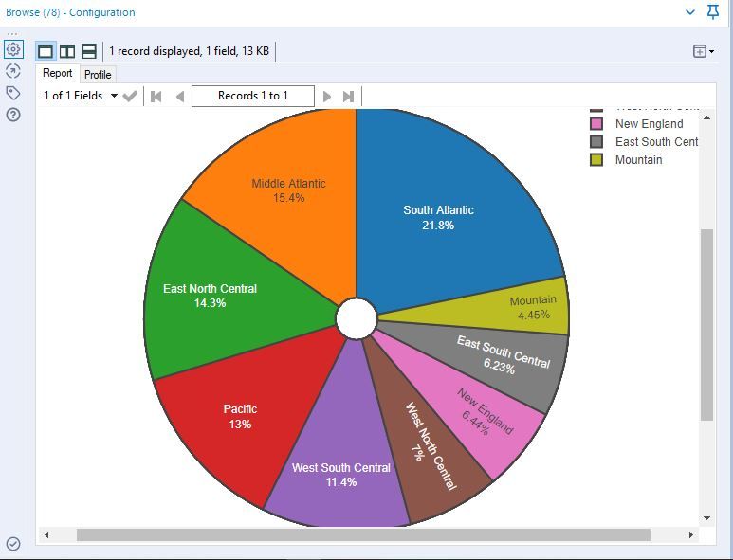Switch to single pane view layout
Viewport: 733px width, 560px height.
click(46, 51)
